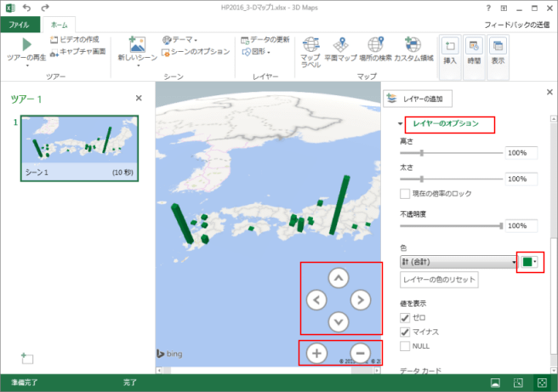Open the green color swatch picker
Screen dimensions: 558x392
click(x=530, y=262)
